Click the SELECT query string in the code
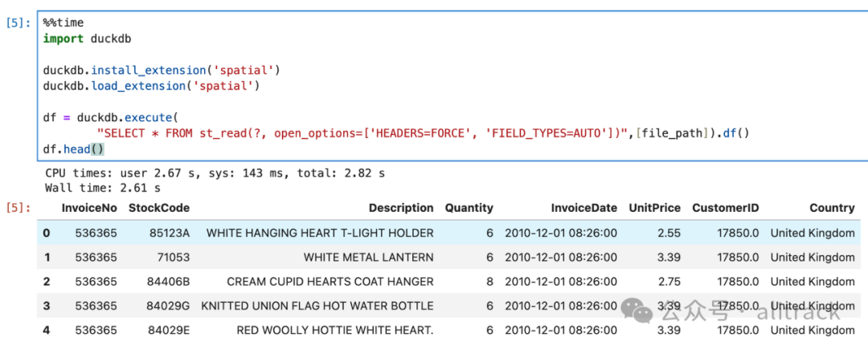The height and width of the screenshot is (346, 868). point(401,132)
